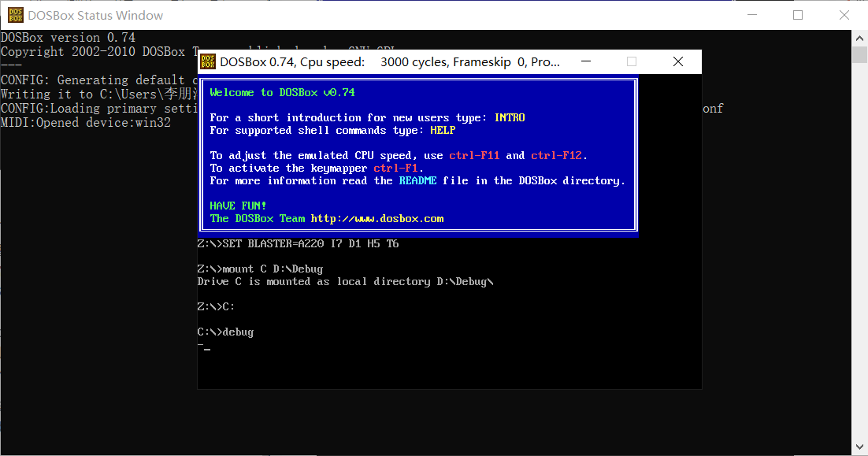Click the red ctrl-F11 shortcut text
868x456 pixels.
point(474,155)
